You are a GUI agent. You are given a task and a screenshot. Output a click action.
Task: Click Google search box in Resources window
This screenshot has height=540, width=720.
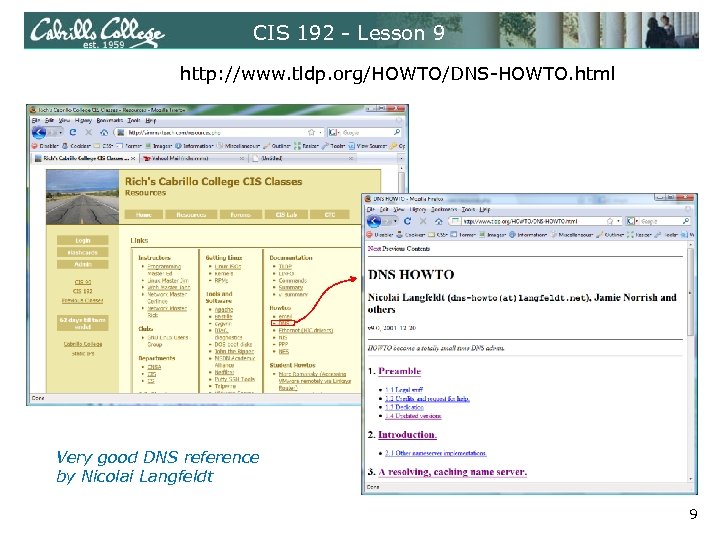click(366, 132)
